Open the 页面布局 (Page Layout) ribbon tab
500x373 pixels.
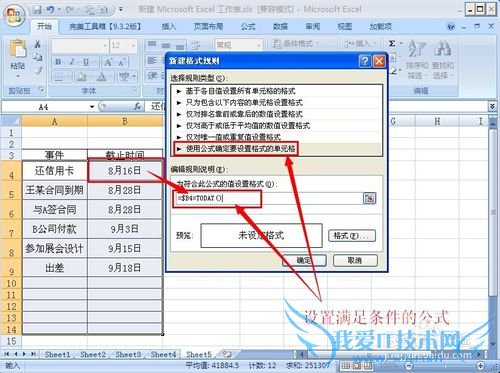point(208,27)
